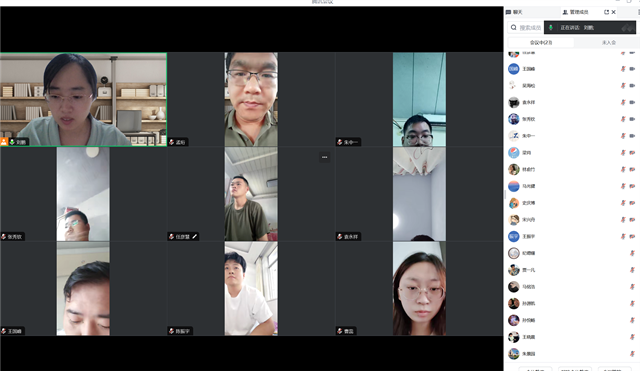The width and height of the screenshot is (640, 371).
Task: Toggle mic for 王振宇 in member list
Action: coord(623,236)
